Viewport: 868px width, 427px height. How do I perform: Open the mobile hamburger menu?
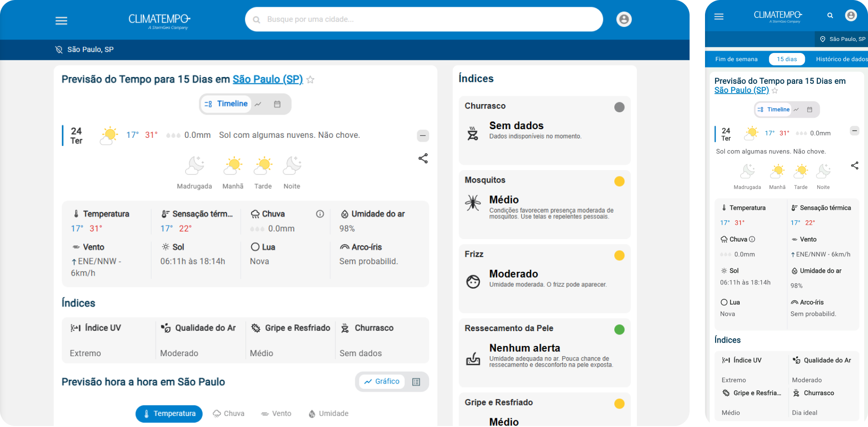[719, 16]
